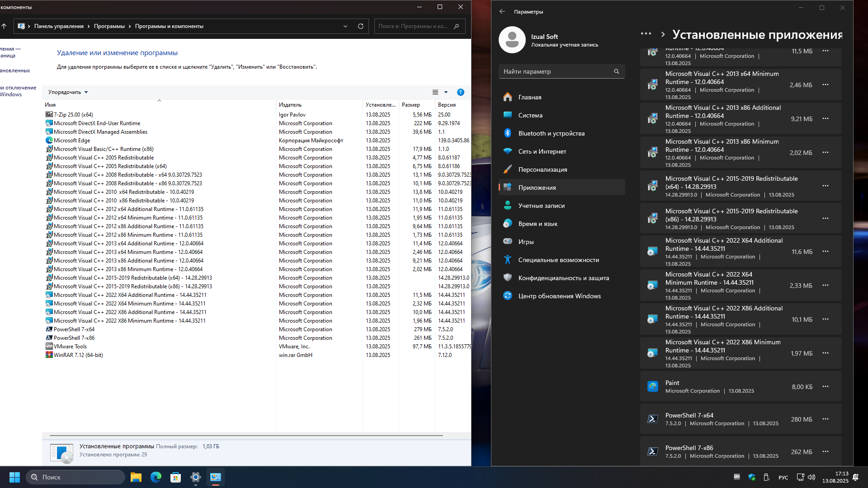This screenshot has width=868, height=488.
Task: Open Главная in Settings sidebar
Action: (x=561, y=97)
